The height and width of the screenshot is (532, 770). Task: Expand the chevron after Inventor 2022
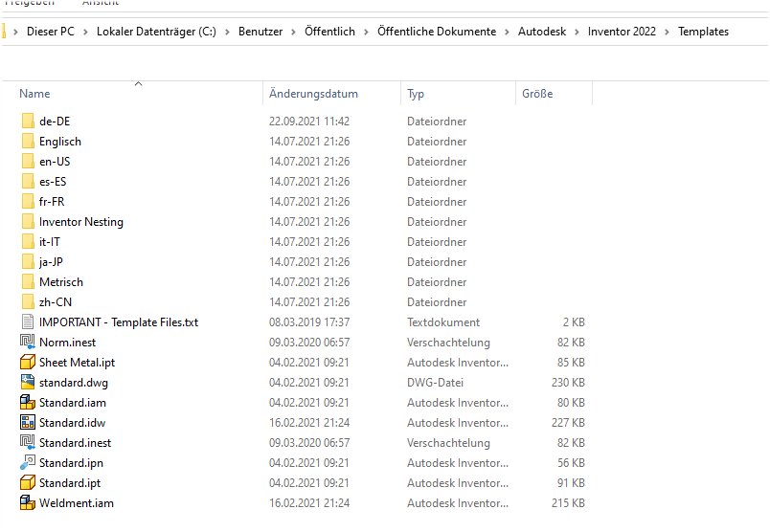pyautogui.click(x=667, y=32)
